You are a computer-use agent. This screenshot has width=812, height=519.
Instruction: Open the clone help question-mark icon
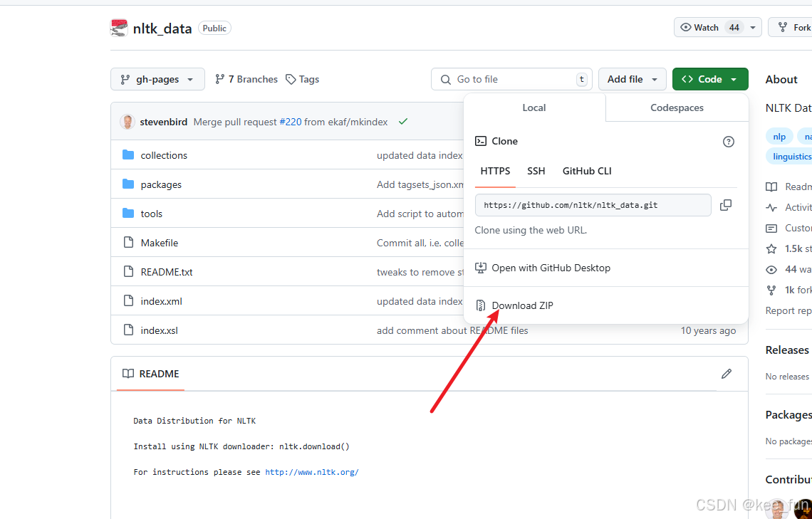click(728, 141)
